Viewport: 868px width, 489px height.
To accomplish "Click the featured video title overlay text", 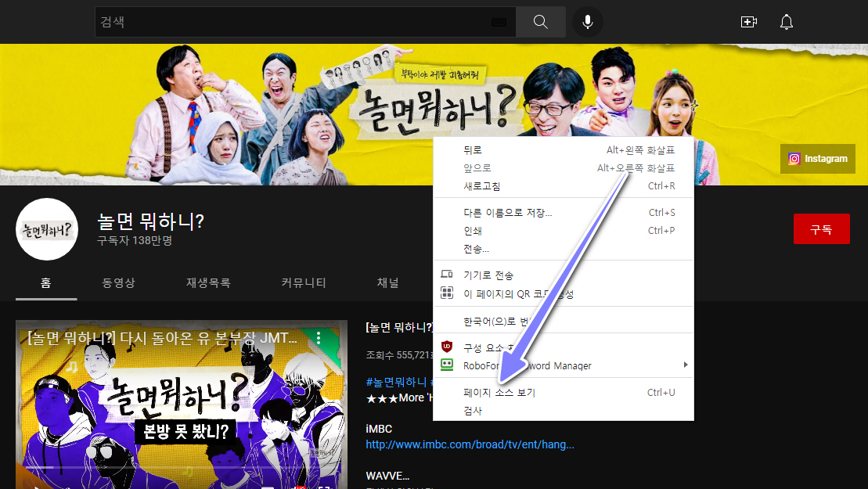I will tap(162, 337).
